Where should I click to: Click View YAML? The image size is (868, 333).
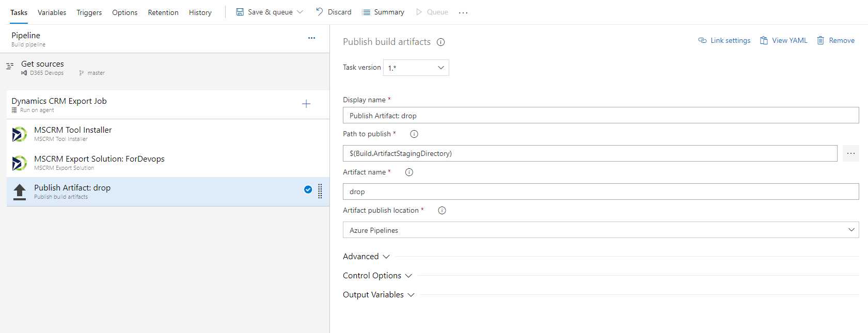pos(784,40)
